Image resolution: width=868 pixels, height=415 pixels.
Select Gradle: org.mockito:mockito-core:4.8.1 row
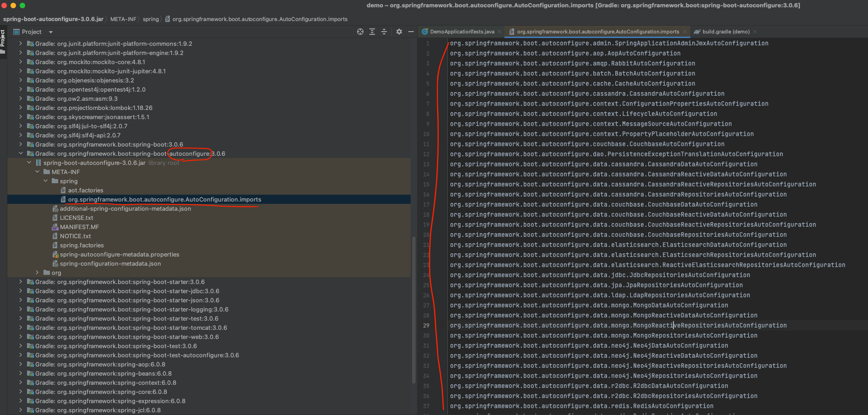pos(90,62)
